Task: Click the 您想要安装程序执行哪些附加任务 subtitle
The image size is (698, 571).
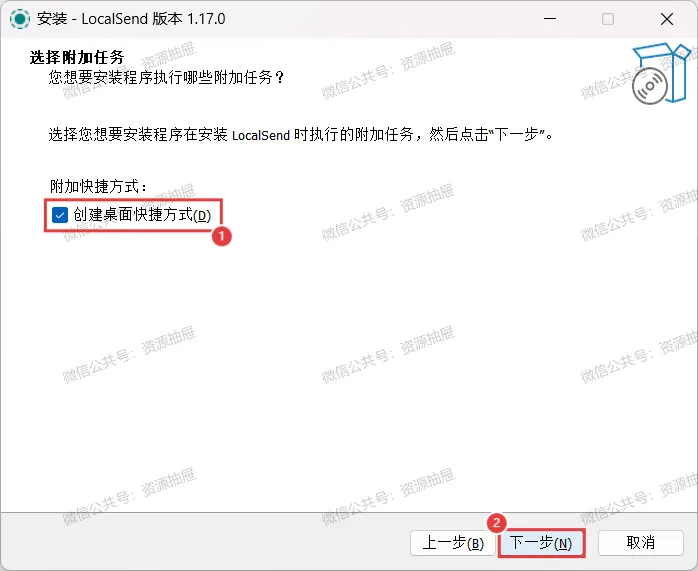Action: point(166,78)
